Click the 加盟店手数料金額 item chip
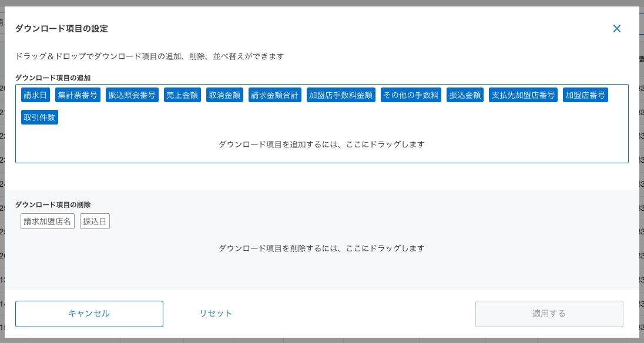 [341, 95]
